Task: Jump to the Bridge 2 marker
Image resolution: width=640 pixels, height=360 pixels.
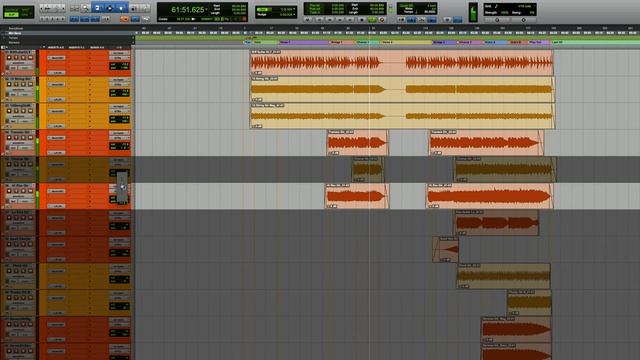Action: (x=439, y=42)
